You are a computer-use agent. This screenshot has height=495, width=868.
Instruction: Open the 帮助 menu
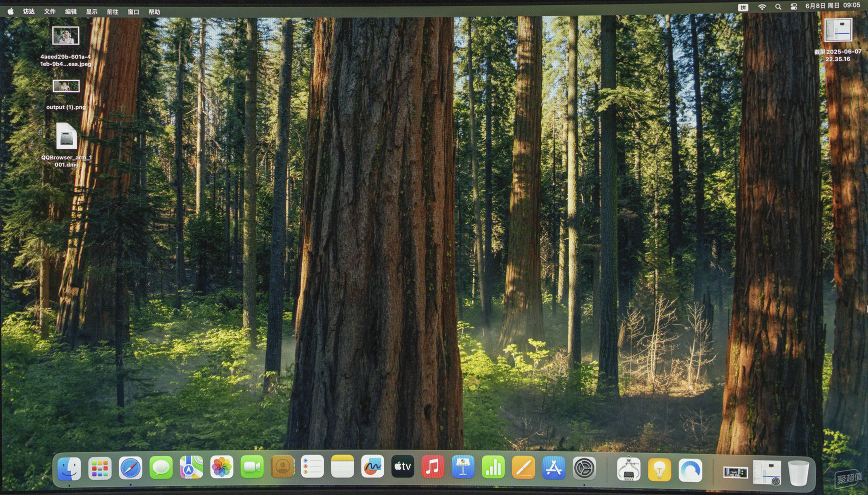click(x=154, y=12)
